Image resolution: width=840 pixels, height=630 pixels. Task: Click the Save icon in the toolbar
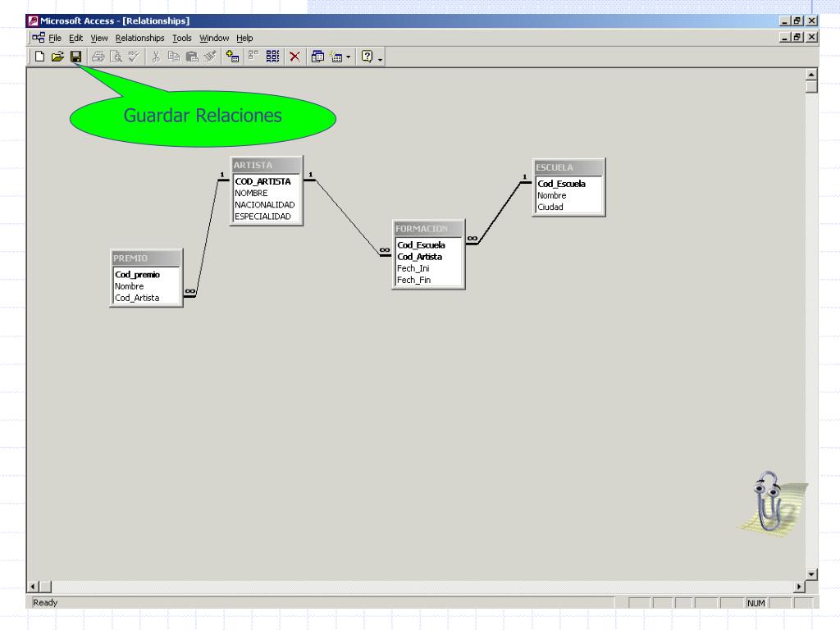(x=75, y=57)
